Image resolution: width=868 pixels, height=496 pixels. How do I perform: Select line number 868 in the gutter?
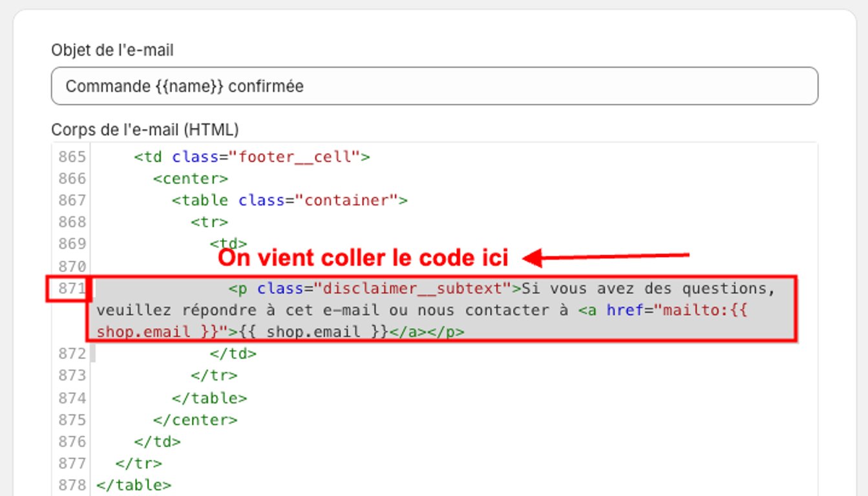click(72, 222)
